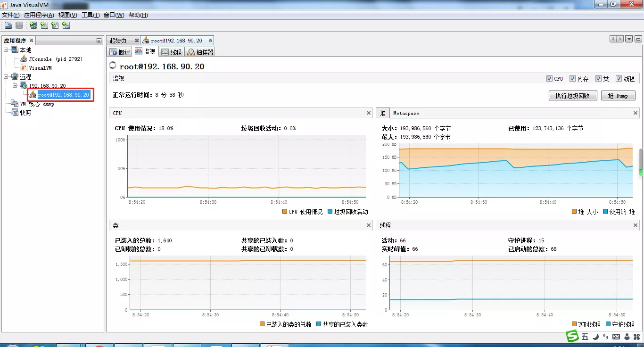The width and height of the screenshot is (644, 347).
Task: Open the document list dropdown arrow
Action: (x=629, y=39)
